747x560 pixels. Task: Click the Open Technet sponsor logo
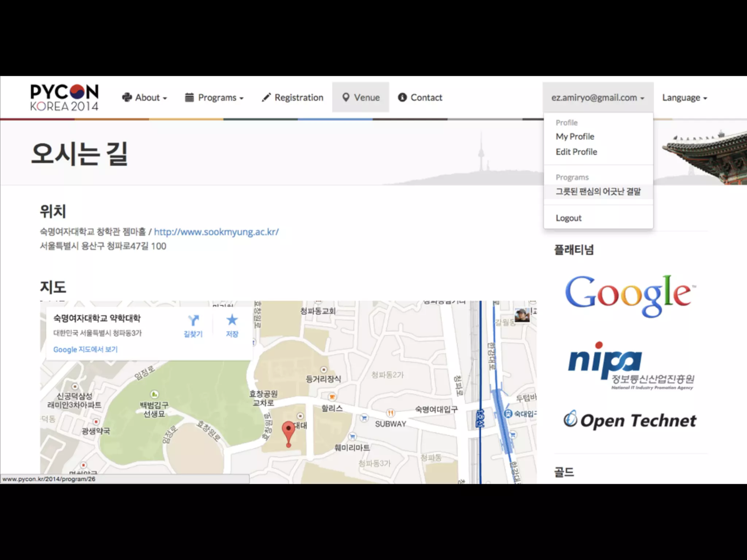(630, 420)
